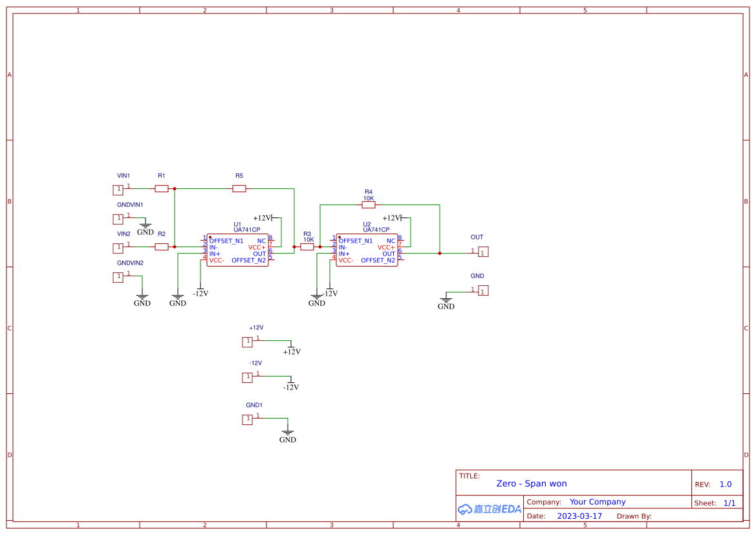Select the R3 10K resistor symbol
Image resolution: width=756 pixels, height=535 pixels.
click(307, 246)
